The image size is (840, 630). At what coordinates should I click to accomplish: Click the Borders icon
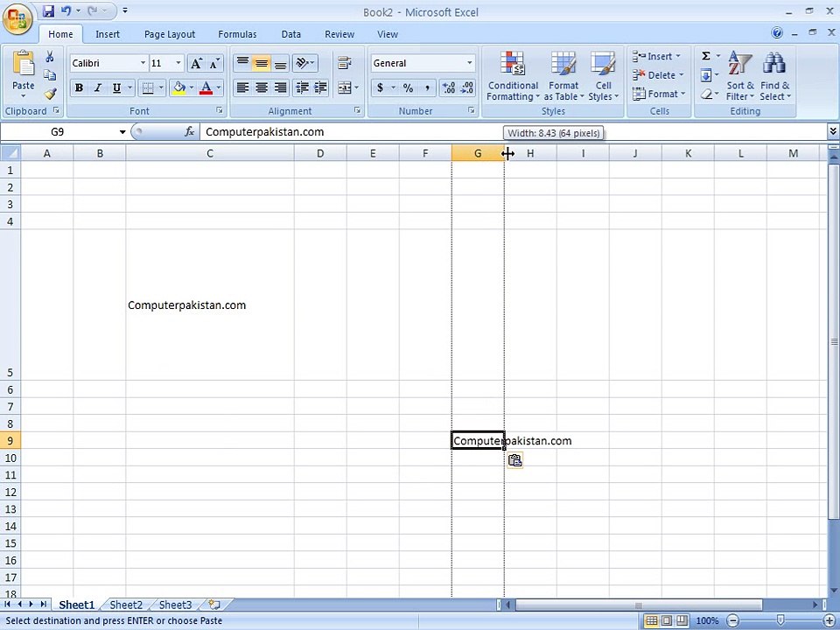coord(148,87)
